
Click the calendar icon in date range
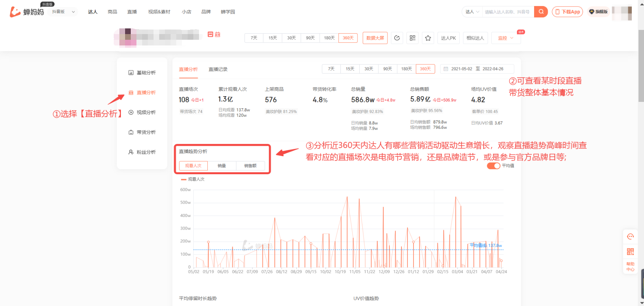(x=446, y=69)
